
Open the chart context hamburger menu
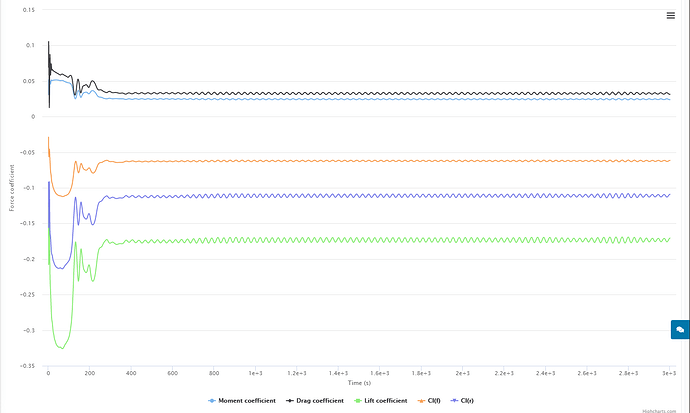670,16
